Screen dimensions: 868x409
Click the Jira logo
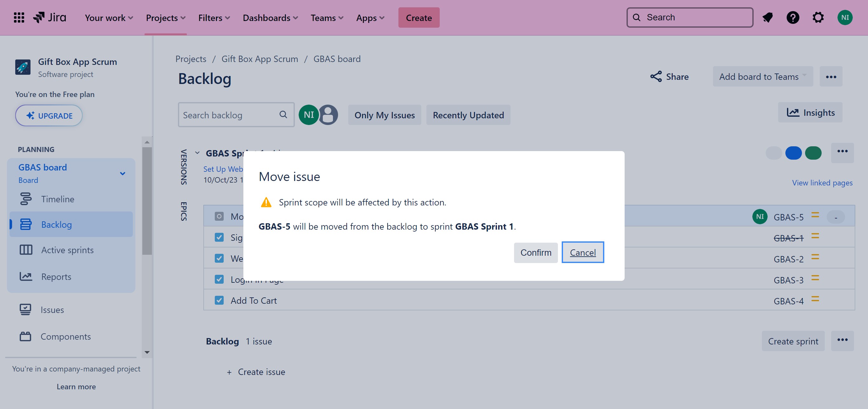[50, 17]
